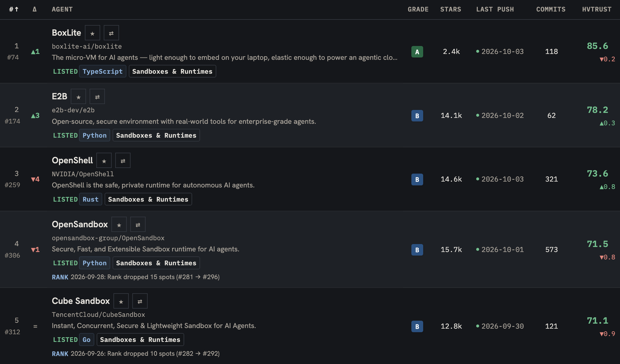620x364 pixels.
Task: Click BoxLite HVTrust score 85.6
Action: (x=597, y=46)
